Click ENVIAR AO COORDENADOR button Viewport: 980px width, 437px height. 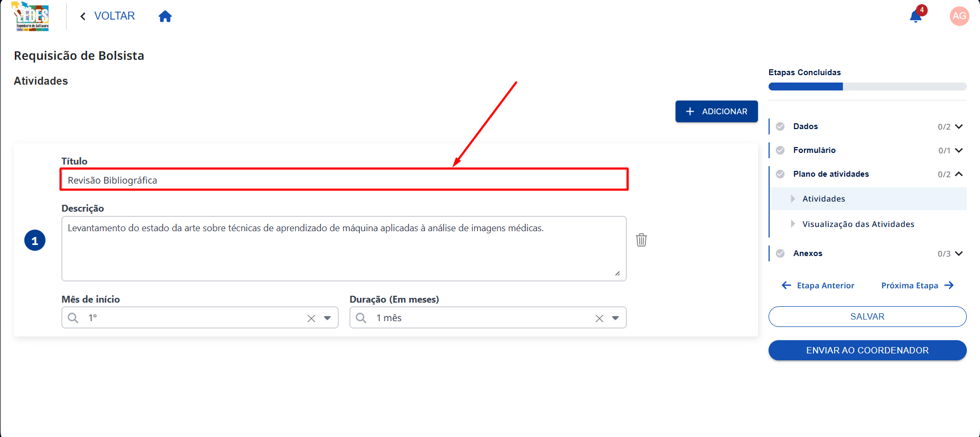867,350
